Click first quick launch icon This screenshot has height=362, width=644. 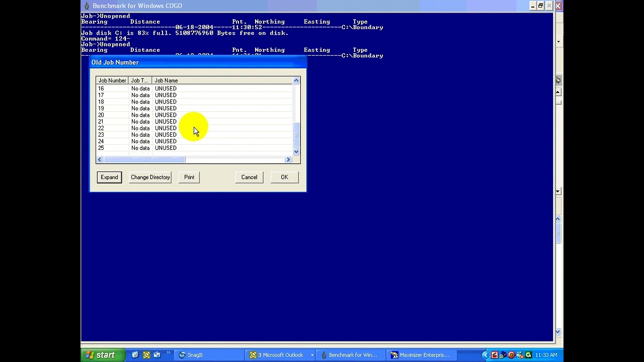(x=135, y=355)
